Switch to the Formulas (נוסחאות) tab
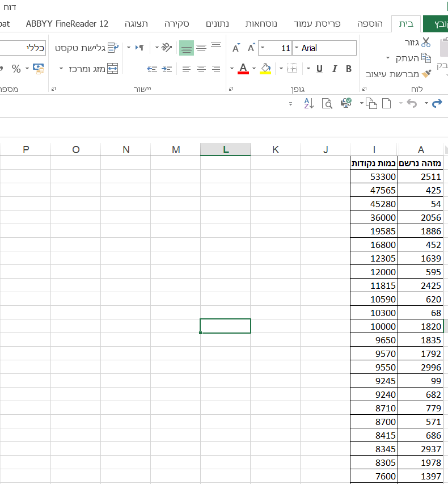 coord(261,24)
